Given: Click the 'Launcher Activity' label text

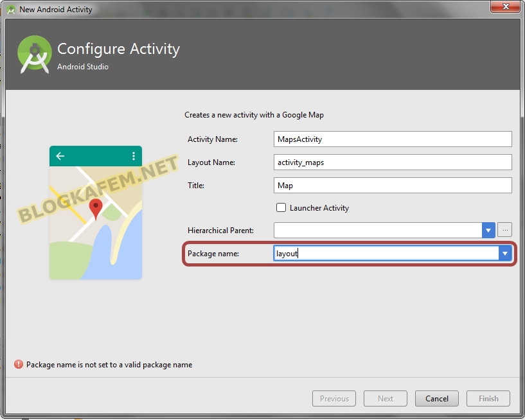Looking at the screenshot, I should [319, 208].
